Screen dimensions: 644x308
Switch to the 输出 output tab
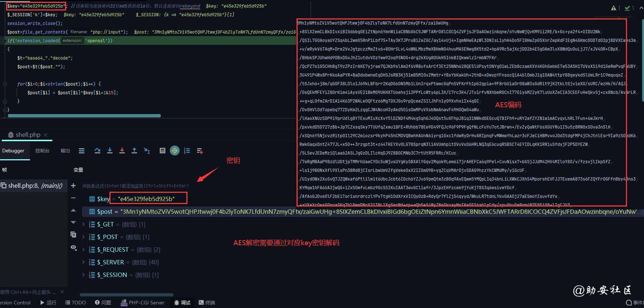(65, 151)
